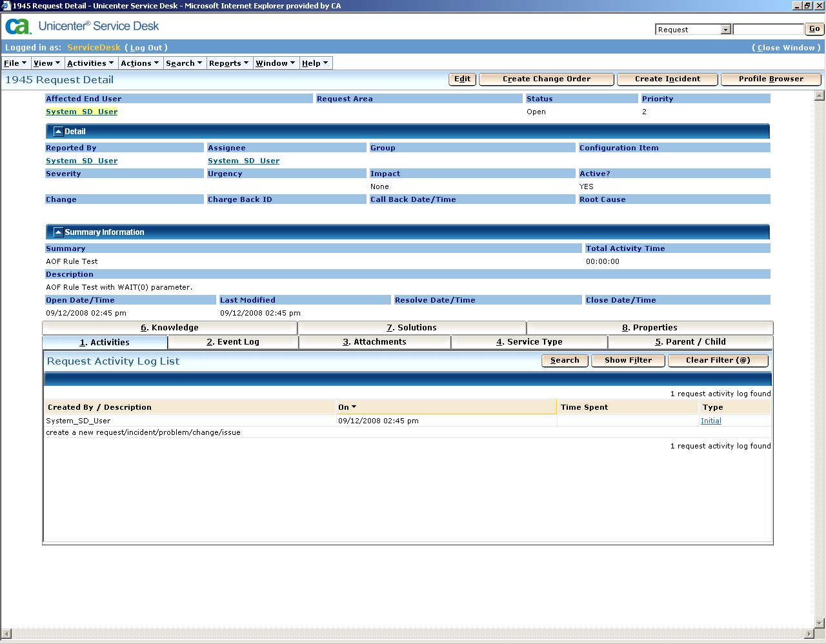The image size is (826, 644).
Task: Click Create Incident
Action: click(667, 79)
